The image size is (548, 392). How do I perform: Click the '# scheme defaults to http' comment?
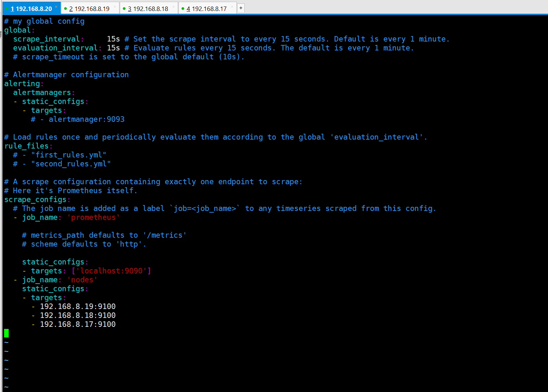pyautogui.click(x=84, y=244)
